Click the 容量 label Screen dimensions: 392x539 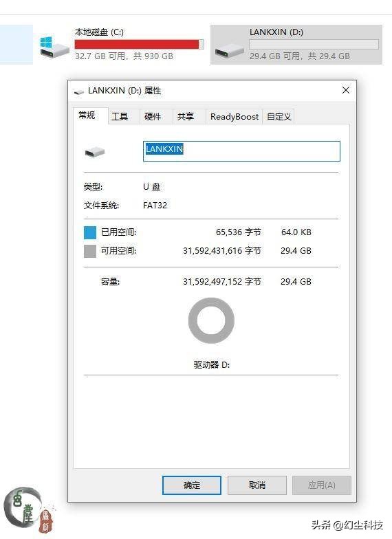tap(110, 282)
